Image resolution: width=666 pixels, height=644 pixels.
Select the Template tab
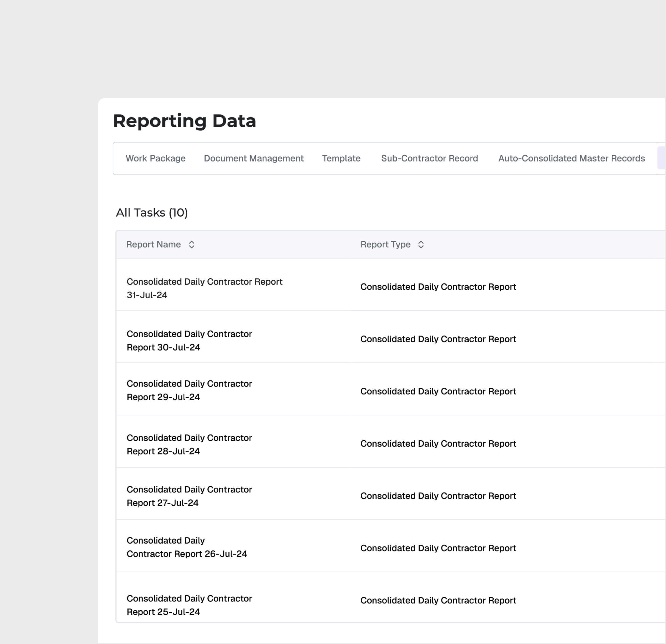341,158
